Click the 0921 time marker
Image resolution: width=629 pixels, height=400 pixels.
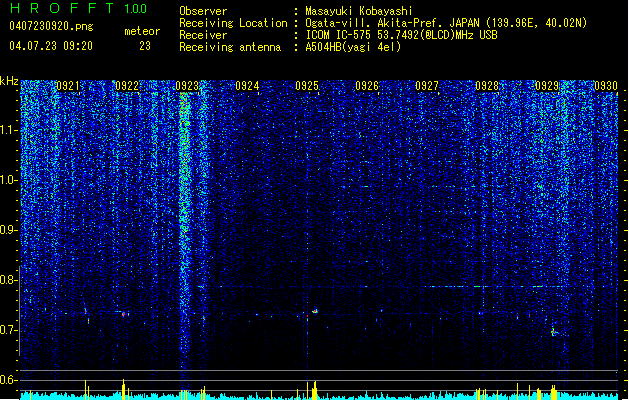(67, 86)
